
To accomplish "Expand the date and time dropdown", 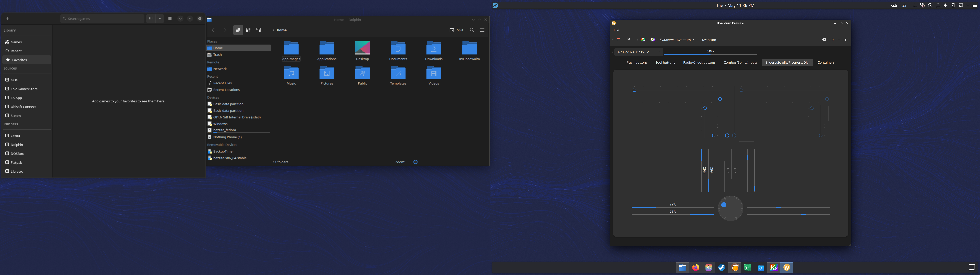I will coord(659,52).
